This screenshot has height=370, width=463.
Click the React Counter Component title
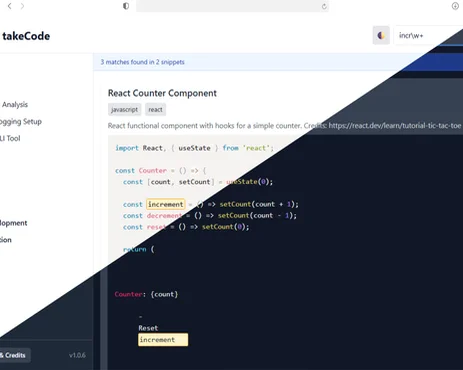tap(162, 93)
